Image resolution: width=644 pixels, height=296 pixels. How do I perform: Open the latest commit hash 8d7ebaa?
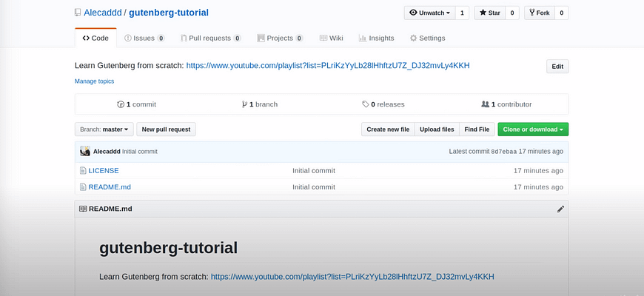(x=504, y=152)
